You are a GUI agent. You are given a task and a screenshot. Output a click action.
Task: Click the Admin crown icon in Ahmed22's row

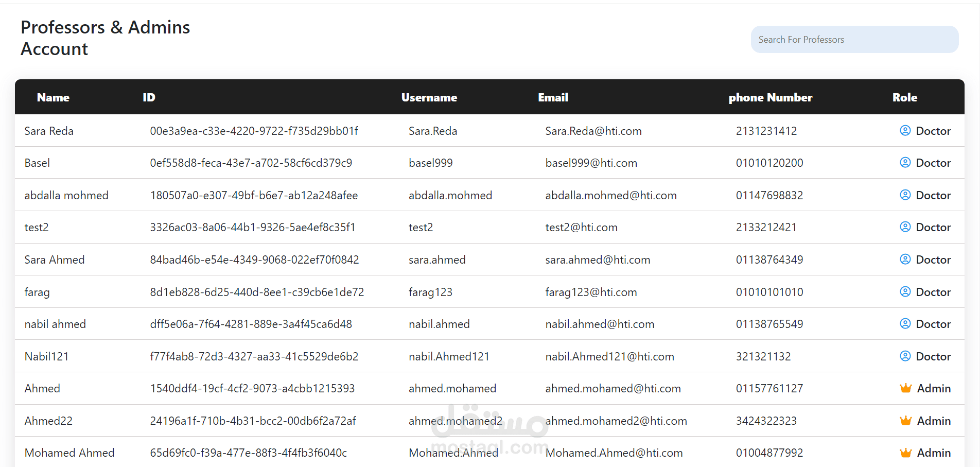point(905,421)
